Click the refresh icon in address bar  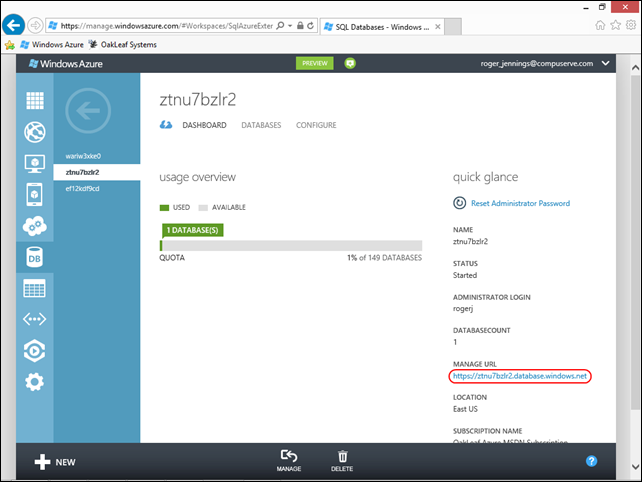pyautogui.click(x=311, y=26)
